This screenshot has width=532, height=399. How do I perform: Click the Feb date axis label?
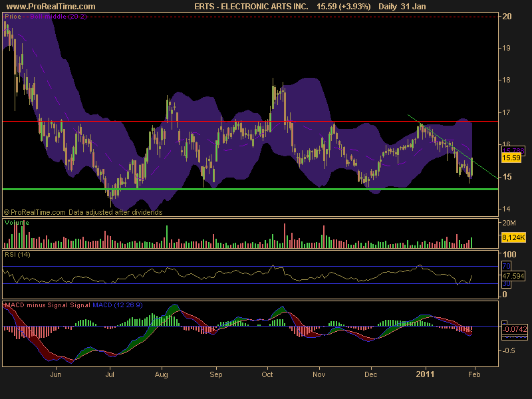tap(474, 374)
